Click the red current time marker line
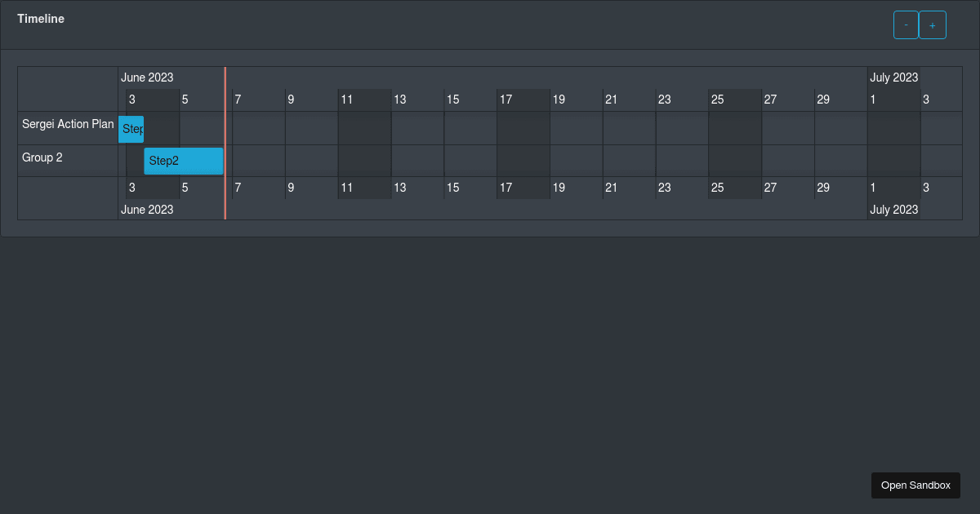 click(225, 143)
